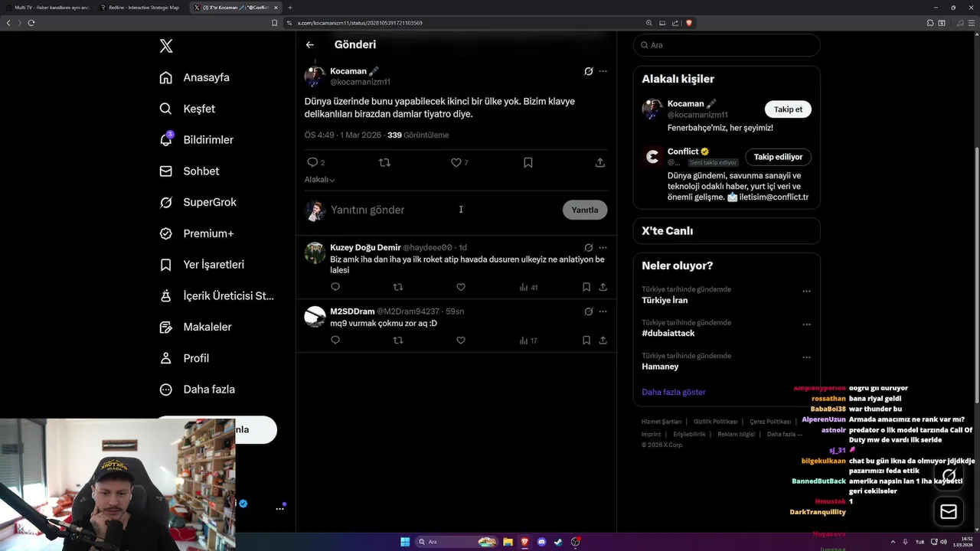Open more options on Kocaman's post
Image resolution: width=980 pixels, height=551 pixels.
click(603, 71)
